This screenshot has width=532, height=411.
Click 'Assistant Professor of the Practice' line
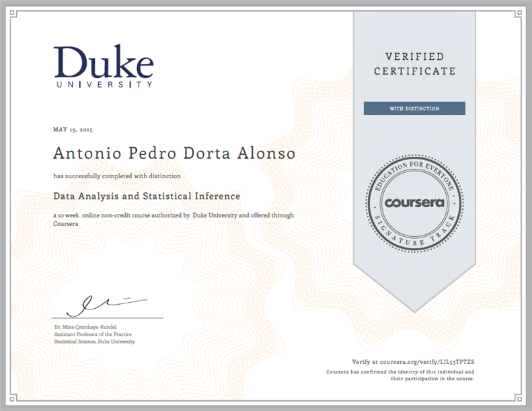point(93,334)
